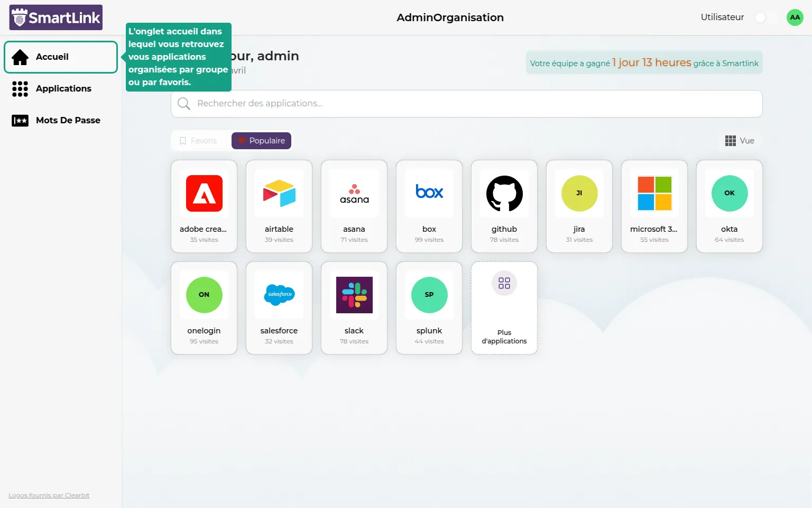Launch the Airtable app icon
The width and height of the screenshot is (812, 508).
pos(279,193)
